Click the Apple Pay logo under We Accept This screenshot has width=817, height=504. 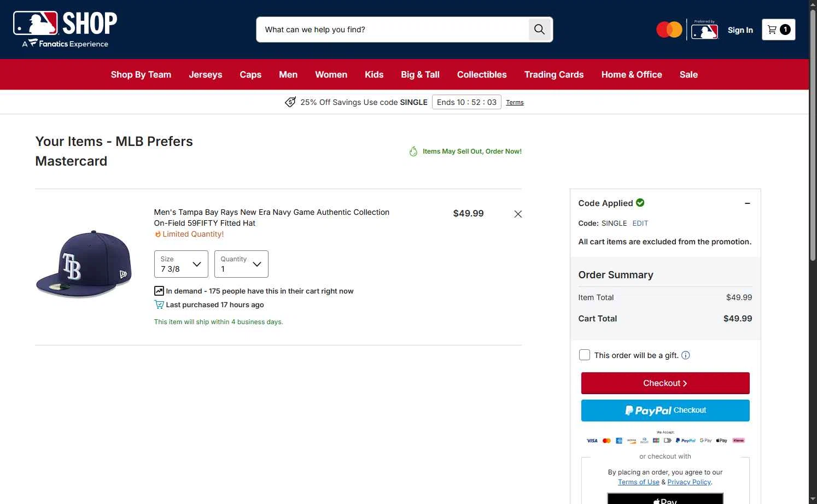[x=722, y=441]
